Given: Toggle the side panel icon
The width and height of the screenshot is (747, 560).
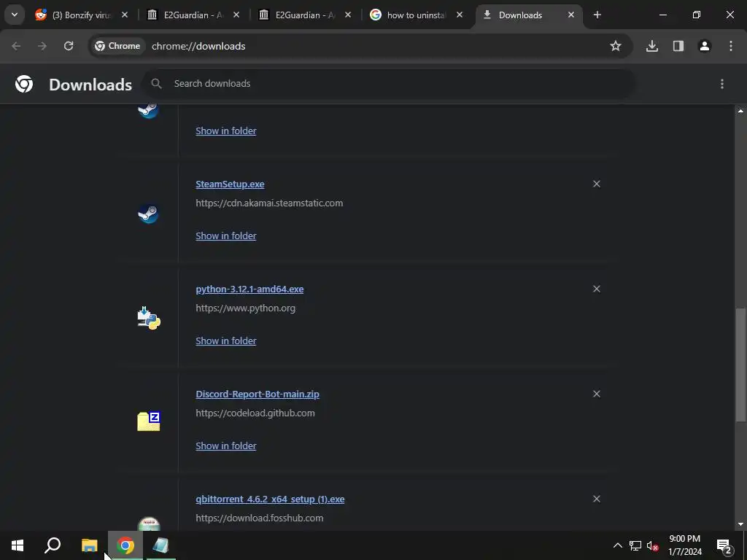Looking at the screenshot, I should click(678, 46).
